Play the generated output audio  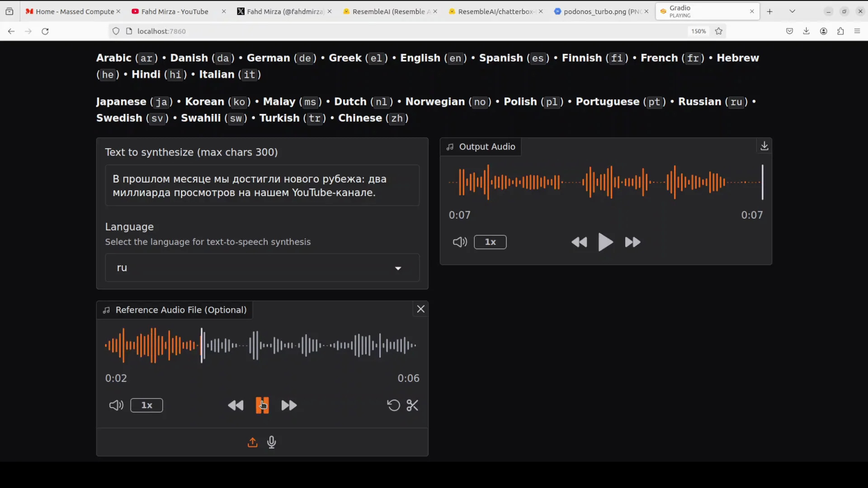click(x=605, y=242)
